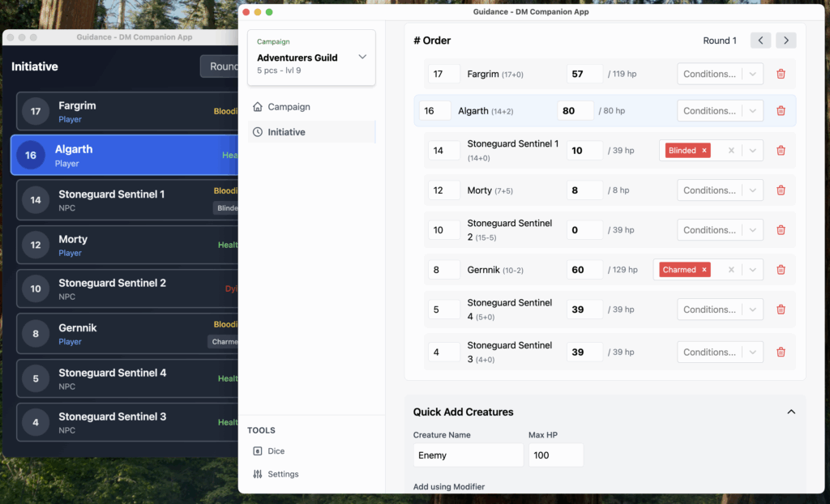Remove the Charmed condition tag x
This screenshot has height=504, width=830.
704,270
